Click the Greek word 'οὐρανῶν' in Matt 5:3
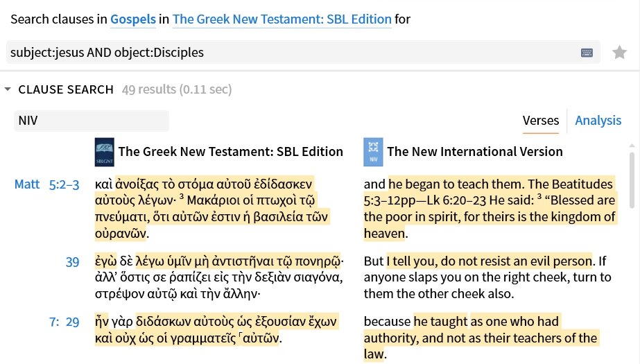640x364 pixels. coord(121,234)
